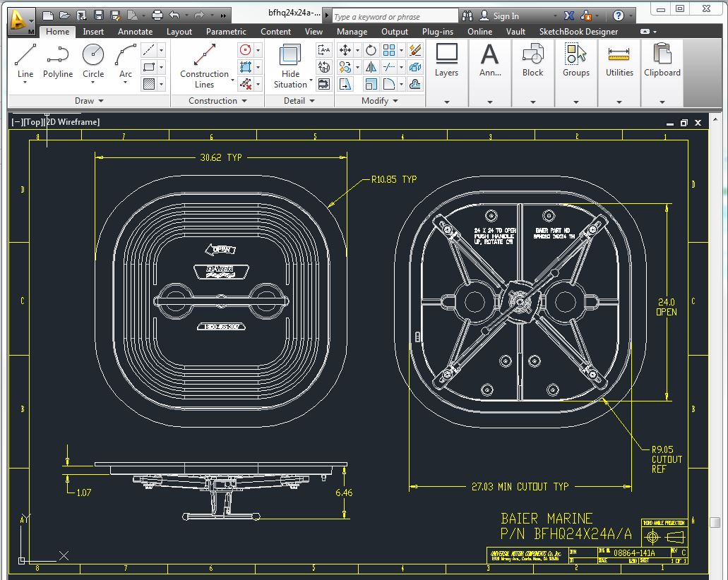Expand the drawing title arrow next to bfhq24x24a
The image size is (728, 580).
click(327, 16)
